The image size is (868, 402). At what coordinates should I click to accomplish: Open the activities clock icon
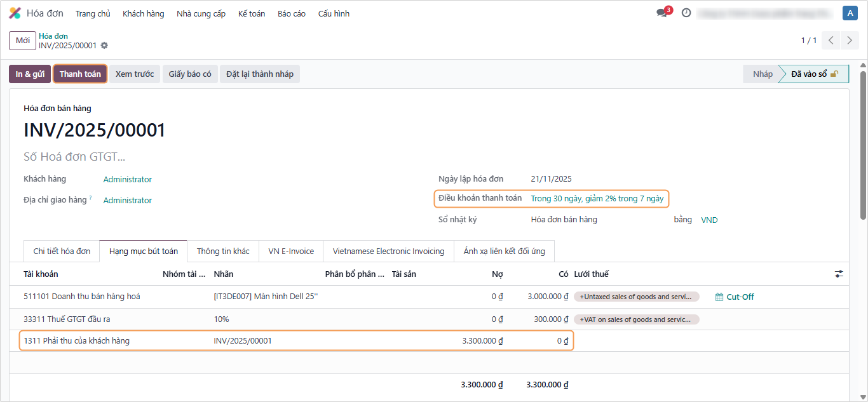[686, 13]
